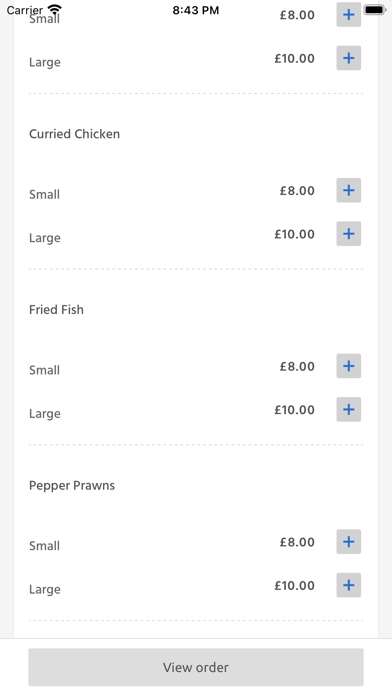Add a large Curried Chicken with plus
Image resolution: width=392 pixels, height=696 pixels.
tap(348, 234)
